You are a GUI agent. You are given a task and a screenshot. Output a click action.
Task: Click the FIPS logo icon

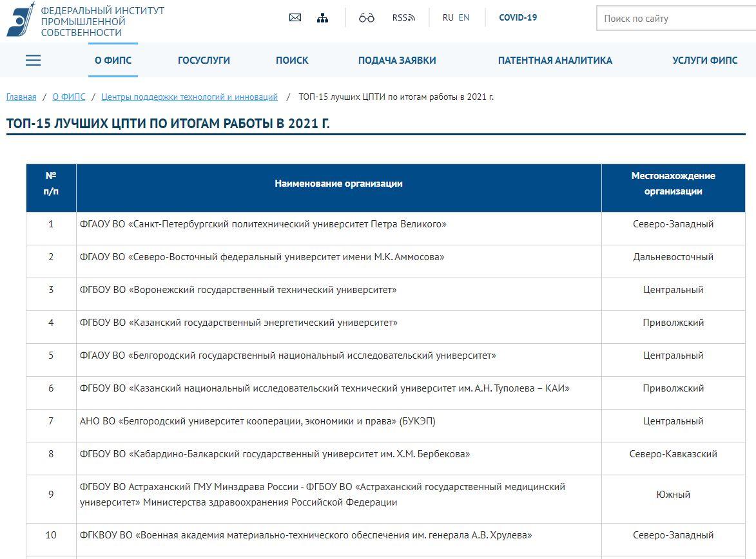pyautogui.click(x=21, y=19)
